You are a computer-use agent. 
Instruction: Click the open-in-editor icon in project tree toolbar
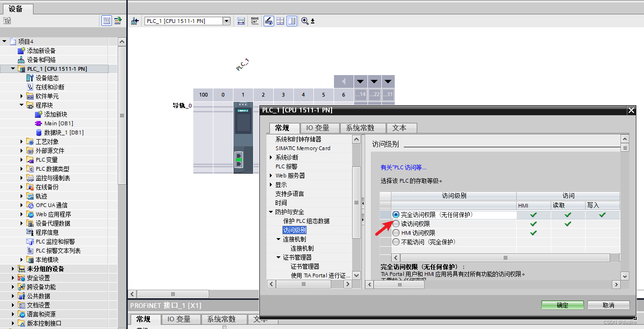point(118,21)
